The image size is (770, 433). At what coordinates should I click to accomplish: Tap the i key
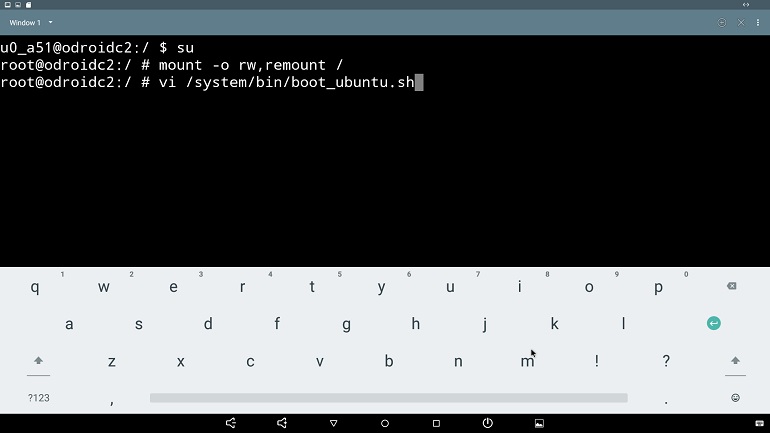520,287
